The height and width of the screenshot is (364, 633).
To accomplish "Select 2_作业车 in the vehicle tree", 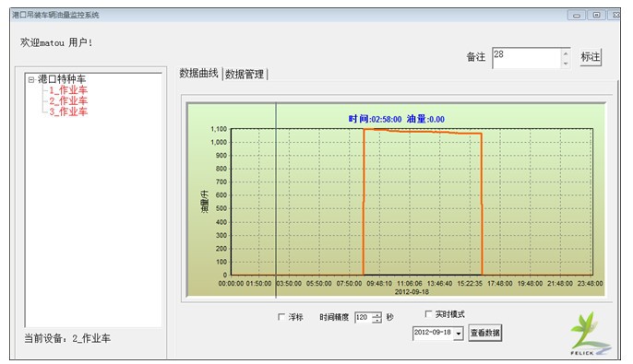I will tap(68, 100).
